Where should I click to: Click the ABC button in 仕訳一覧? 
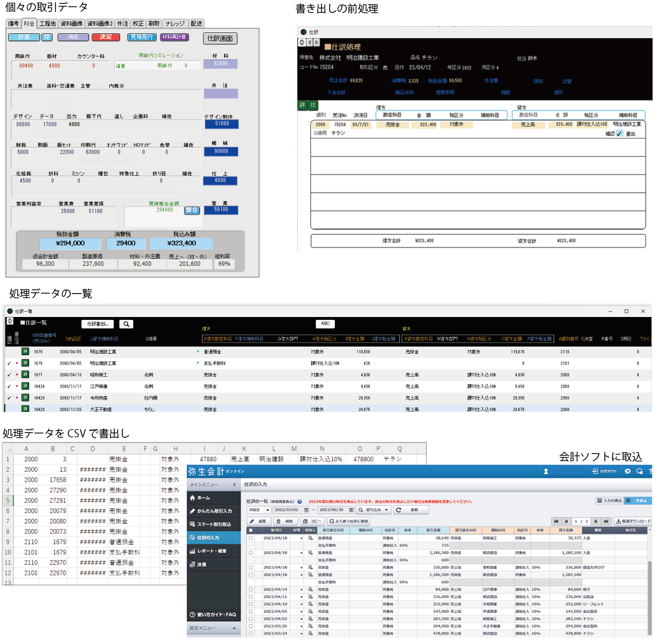pos(325,324)
